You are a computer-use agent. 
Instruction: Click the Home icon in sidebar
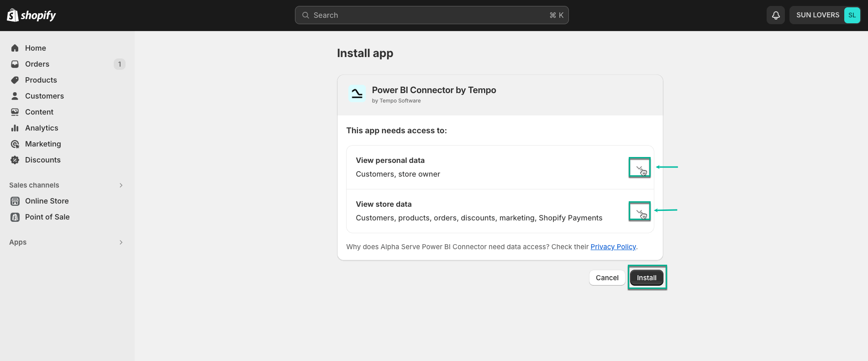pyautogui.click(x=15, y=48)
